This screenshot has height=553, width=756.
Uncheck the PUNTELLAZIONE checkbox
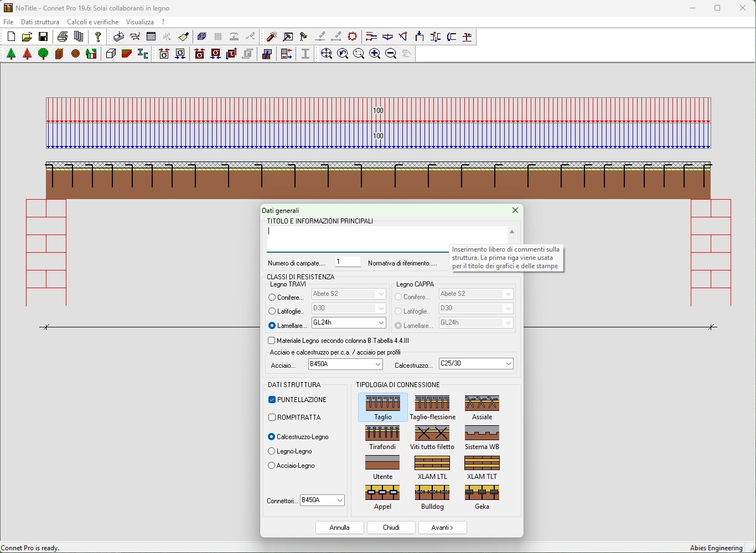[272, 400]
